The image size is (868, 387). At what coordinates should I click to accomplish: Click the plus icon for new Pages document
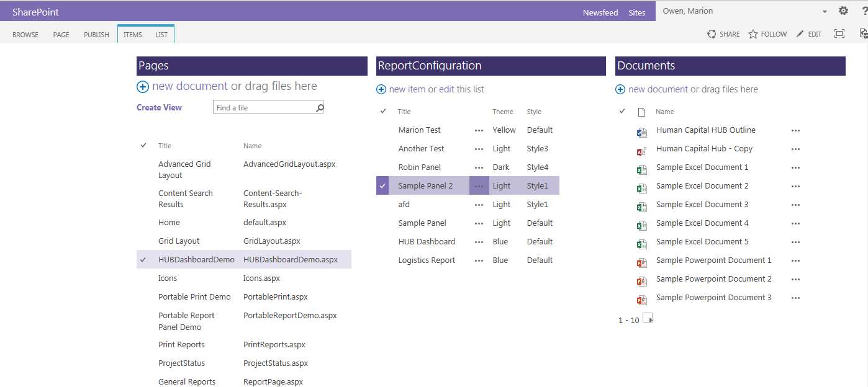click(x=143, y=87)
